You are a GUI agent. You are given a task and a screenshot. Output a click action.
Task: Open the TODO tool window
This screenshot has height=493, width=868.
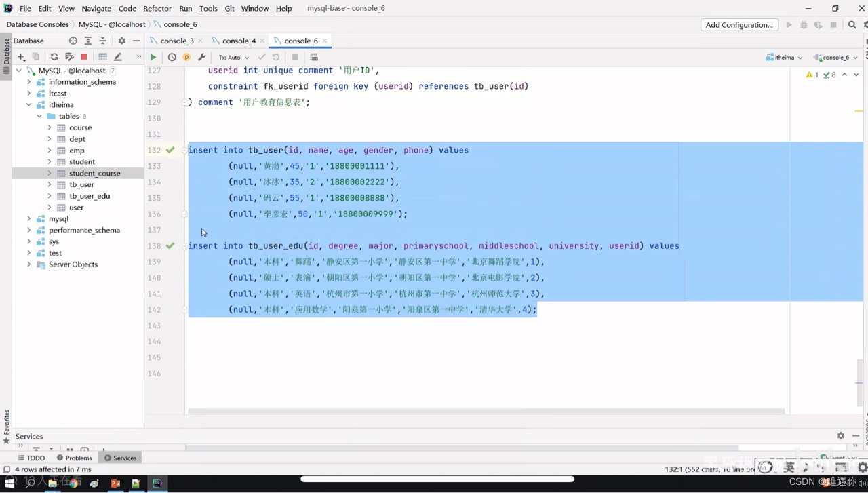pyautogui.click(x=31, y=458)
